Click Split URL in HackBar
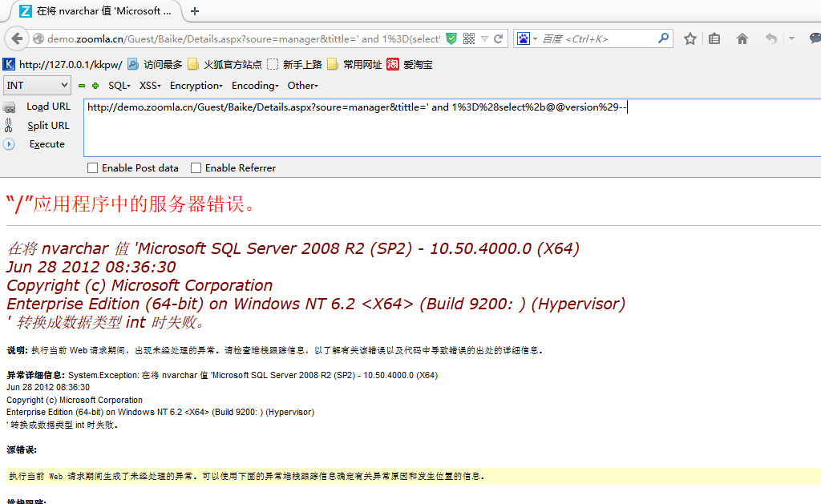Image resolution: width=821 pixels, height=504 pixels. click(48, 126)
